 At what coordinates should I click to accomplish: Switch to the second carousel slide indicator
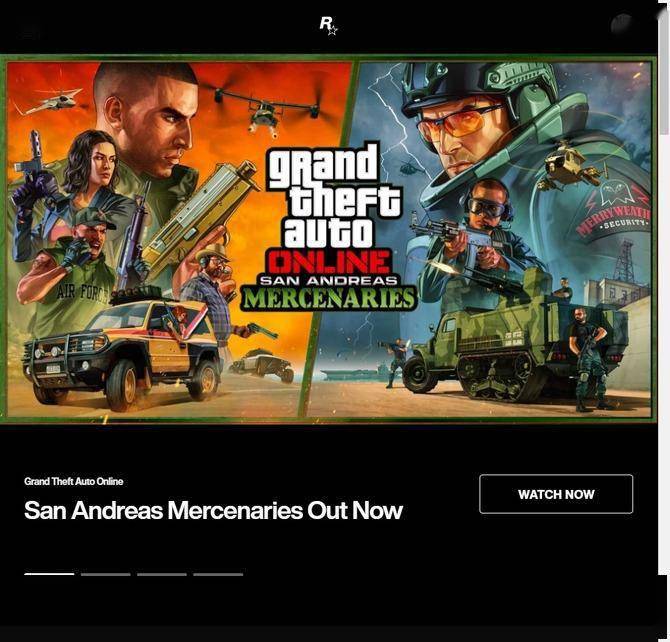[x=106, y=574]
